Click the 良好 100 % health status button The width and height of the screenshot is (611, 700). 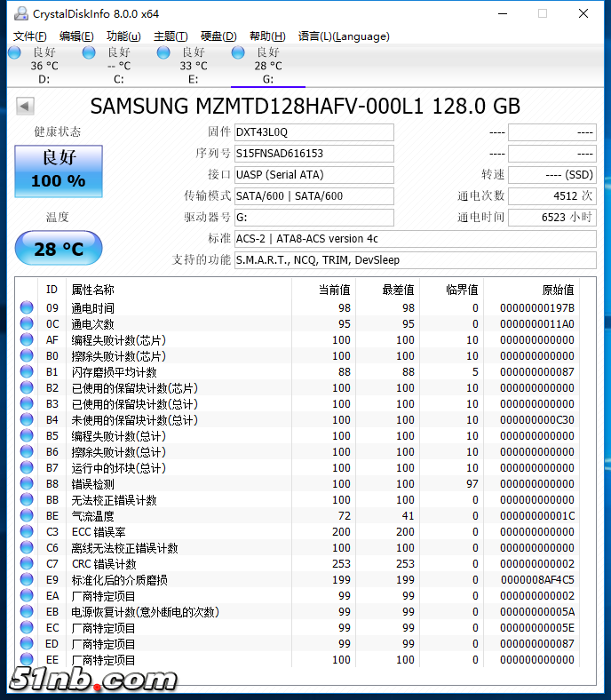(59, 170)
